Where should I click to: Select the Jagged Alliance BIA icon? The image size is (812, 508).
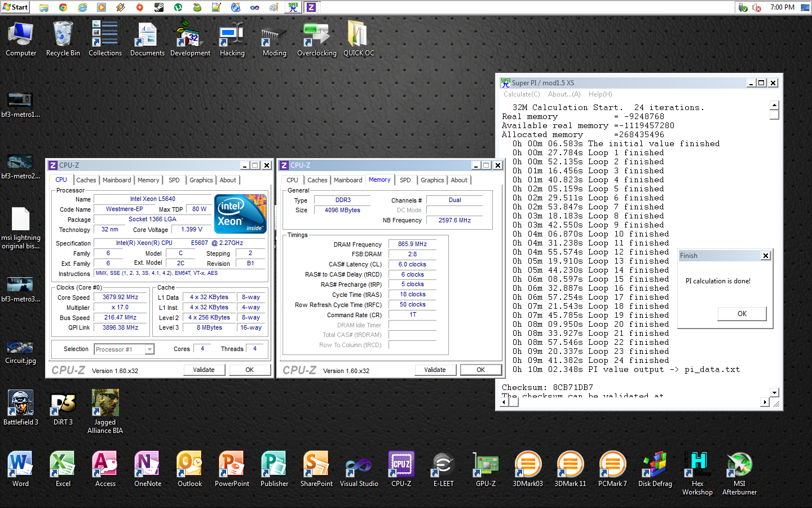(x=105, y=411)
